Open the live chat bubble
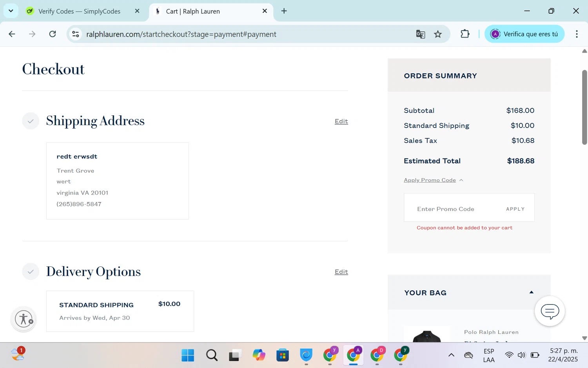The width and height of the screenshot is (588, 368). click(550, 311)
